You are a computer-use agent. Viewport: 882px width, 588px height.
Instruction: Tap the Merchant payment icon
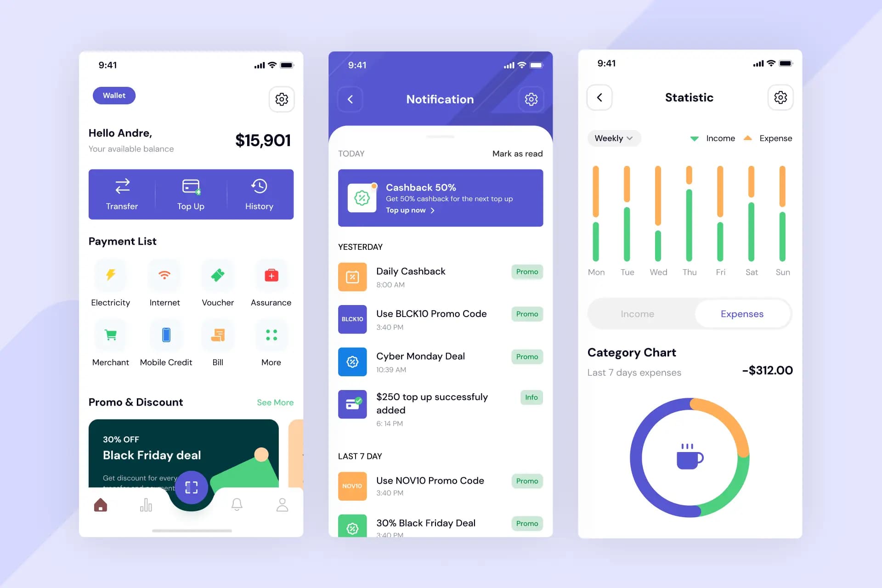point(110,335)
